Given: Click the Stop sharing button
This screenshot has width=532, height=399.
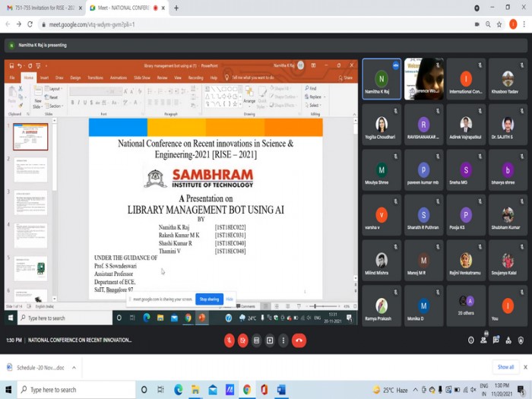Looking at the screenshot, I should [x=210, y=299].
